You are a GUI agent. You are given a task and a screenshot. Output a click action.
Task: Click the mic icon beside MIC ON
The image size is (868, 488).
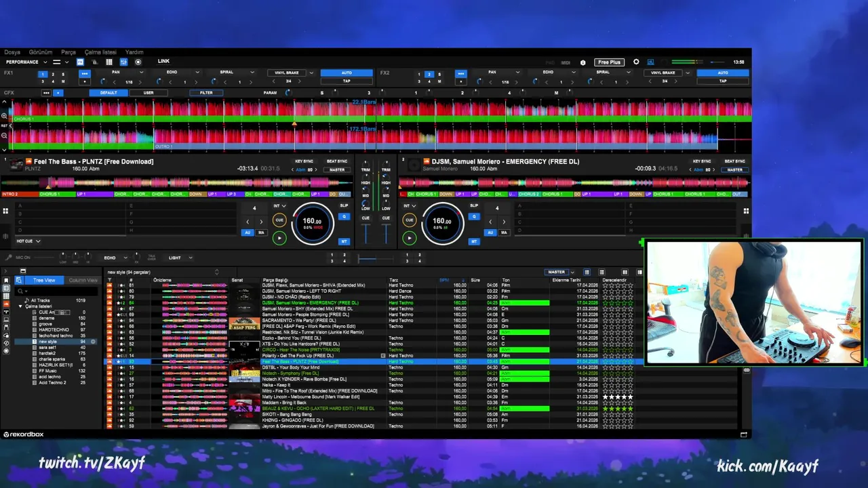[8, 258]
